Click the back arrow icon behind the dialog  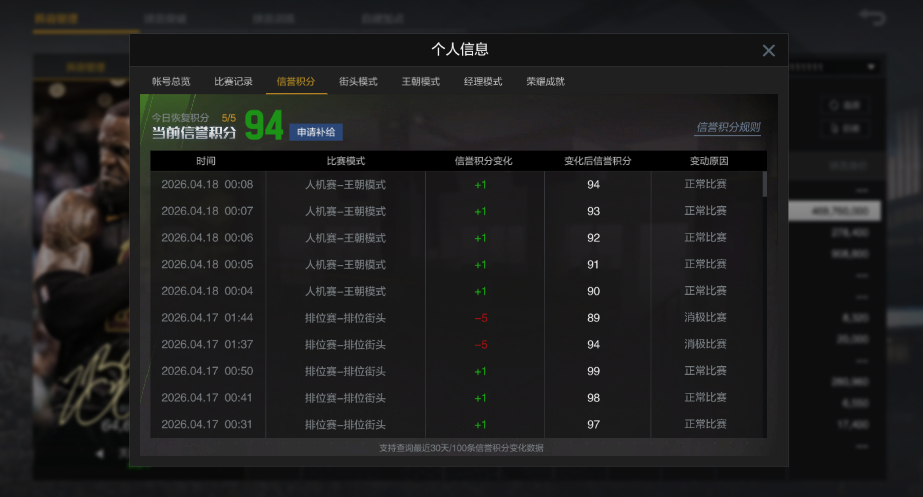click(872, 16)
